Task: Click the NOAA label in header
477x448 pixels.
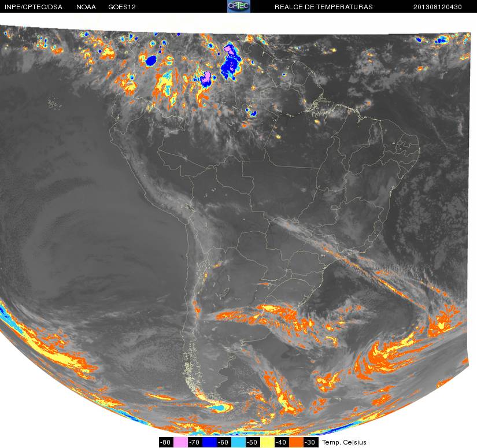Action: [86, 7]
